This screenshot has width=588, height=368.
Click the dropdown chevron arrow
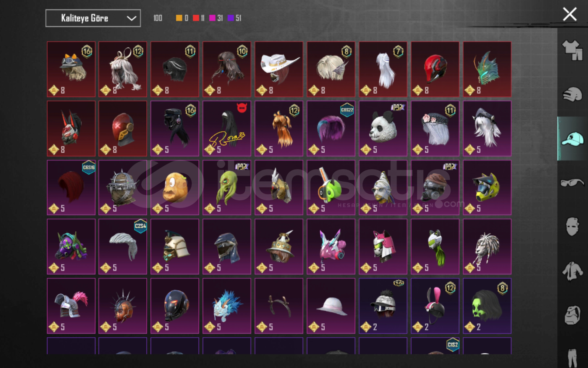(x=131, y=18)
